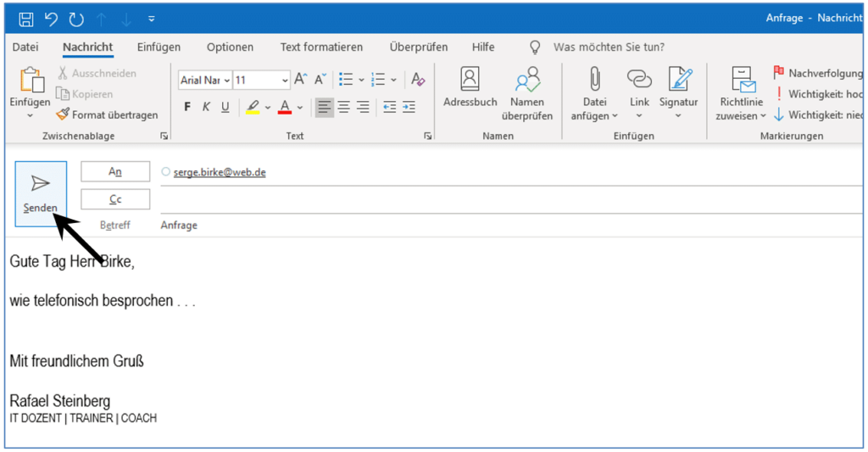Viewport: 868px width, 452px height.
Task: Apply red font color
Action: [285, 107]
